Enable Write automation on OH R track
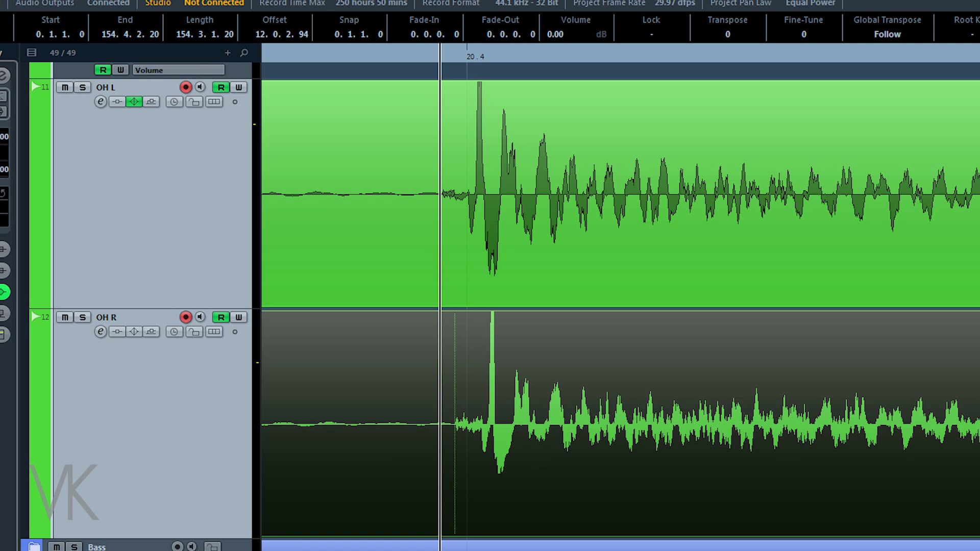This screenshot has height=551, width=980. tap(238, 317)
